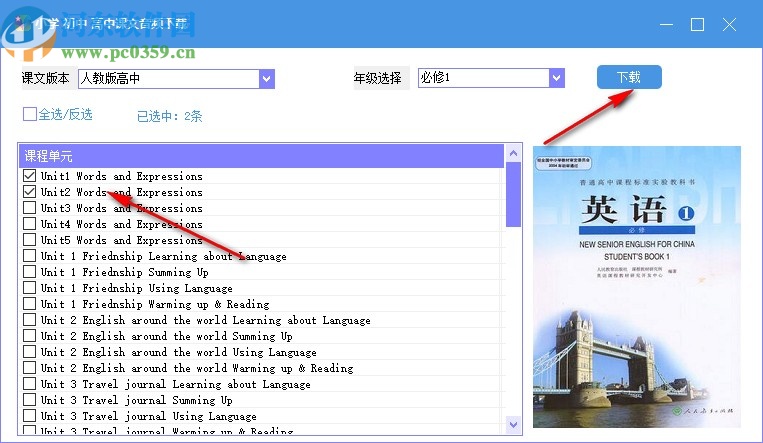This screenshot has width=763, height=443.
Task: Check Unit 3 Travel journal Learning about Language
Action: [x=30, y=384]
